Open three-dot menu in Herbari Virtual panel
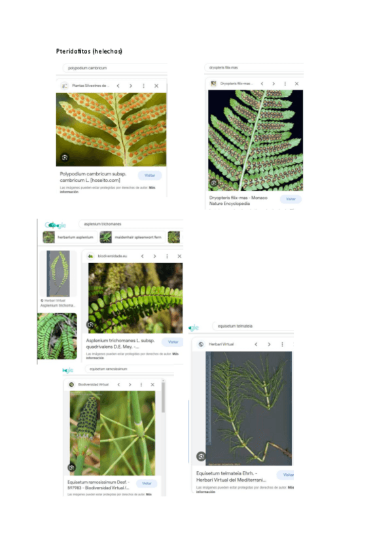This screenshot has width=392, height=555. (282, 344)
